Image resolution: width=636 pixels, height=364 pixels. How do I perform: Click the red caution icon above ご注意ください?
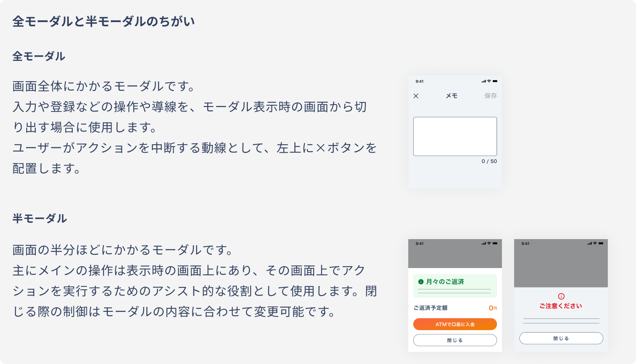point(561,296)
